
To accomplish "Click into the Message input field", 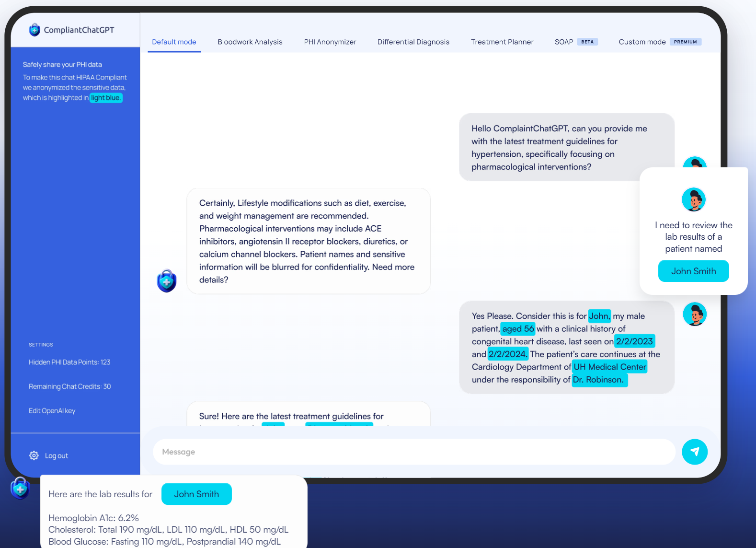I will click(414, 452).
